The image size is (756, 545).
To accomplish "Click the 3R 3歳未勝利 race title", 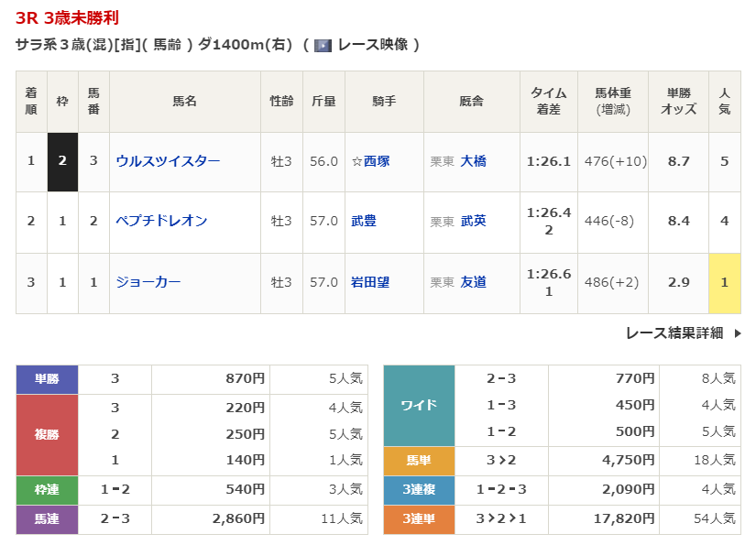I will [x=67, y=17].
